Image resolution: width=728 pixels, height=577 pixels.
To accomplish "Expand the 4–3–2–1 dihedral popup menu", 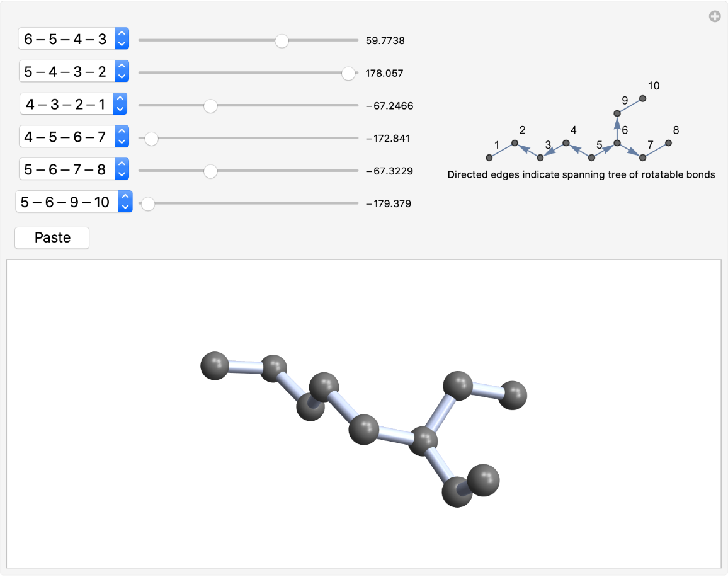I will 74,104.
